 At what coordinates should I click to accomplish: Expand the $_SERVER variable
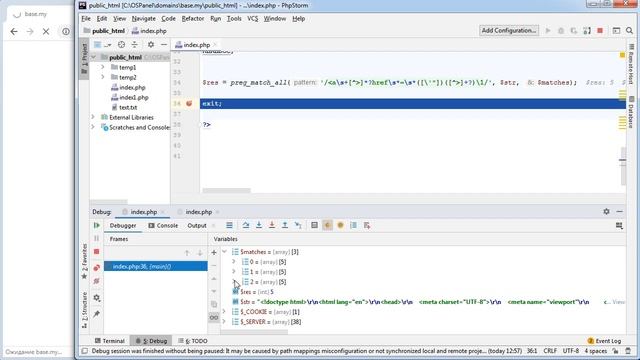click(x=224, y=322)
